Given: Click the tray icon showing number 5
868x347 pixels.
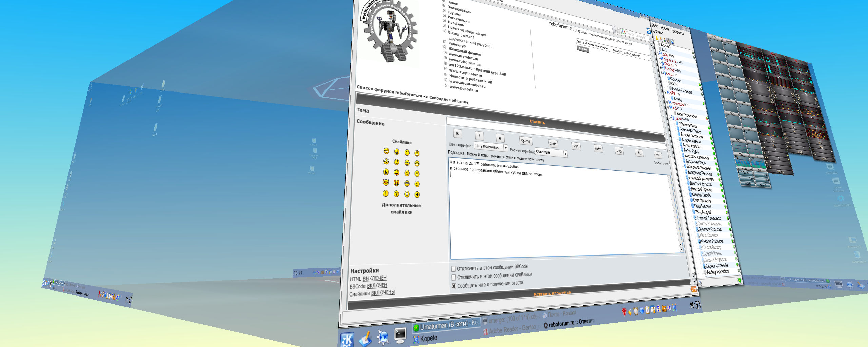Looking at the screenshot, I should (658, 309).
